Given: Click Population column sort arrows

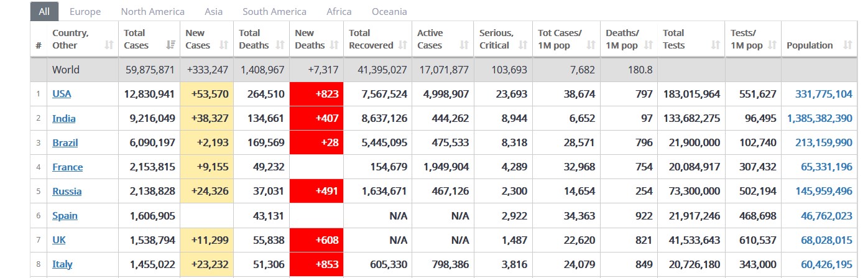Looking at the screenshot, I should (x=847, y=45).
